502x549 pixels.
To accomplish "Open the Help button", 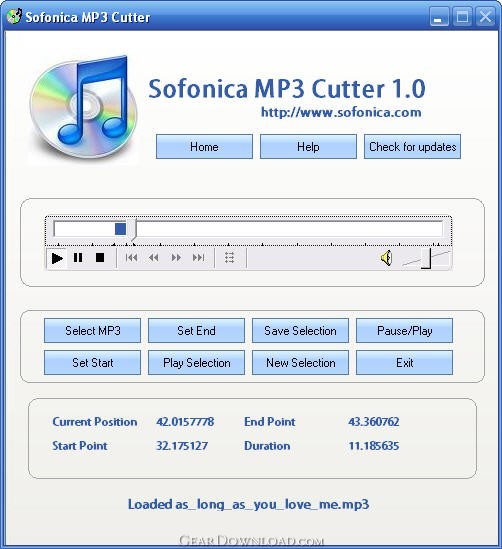I will coord(308,146).
